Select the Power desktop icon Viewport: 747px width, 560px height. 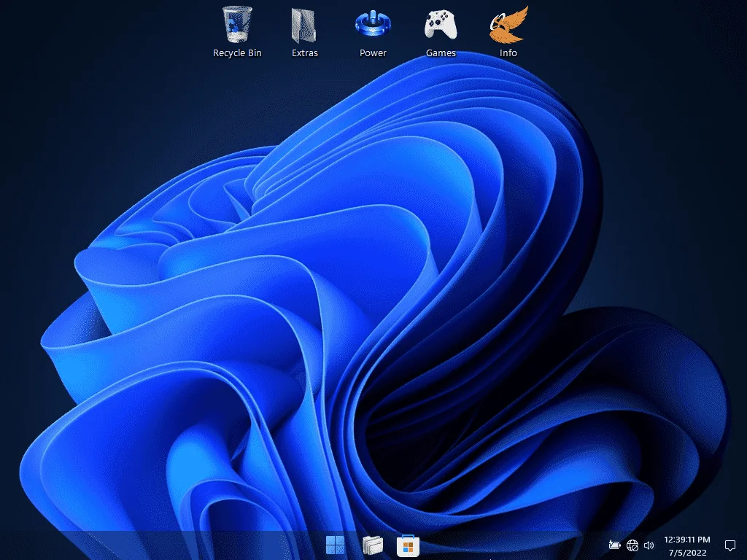(373, 24)
